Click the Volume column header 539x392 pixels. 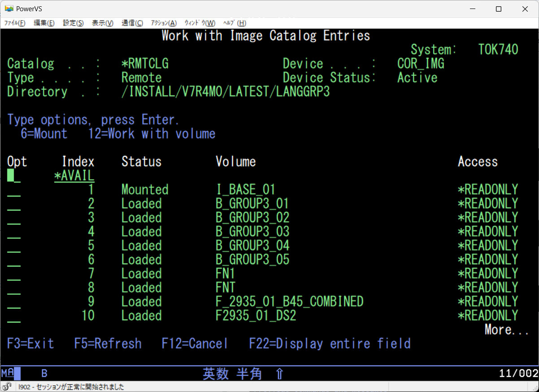click(x=235, y=162)
